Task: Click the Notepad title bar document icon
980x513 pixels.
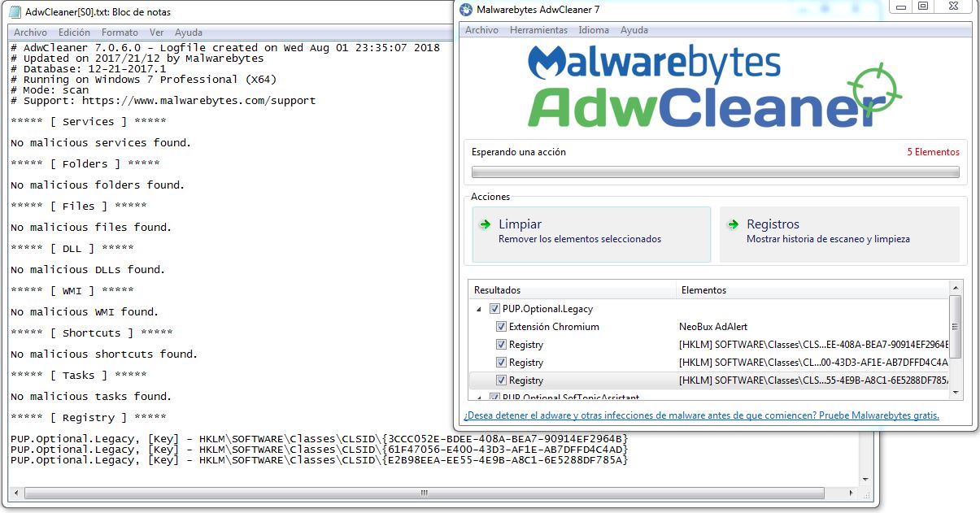Action: pos(15,12)
